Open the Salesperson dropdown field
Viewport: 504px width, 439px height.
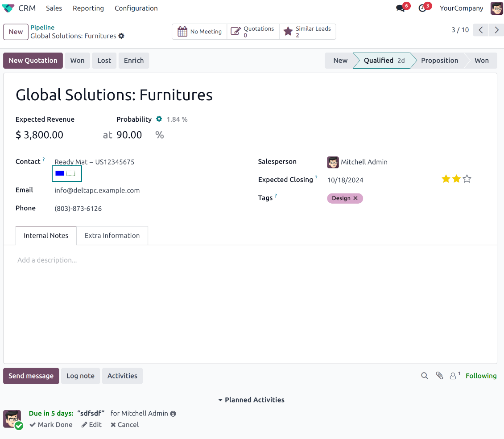tap(364, 162)
